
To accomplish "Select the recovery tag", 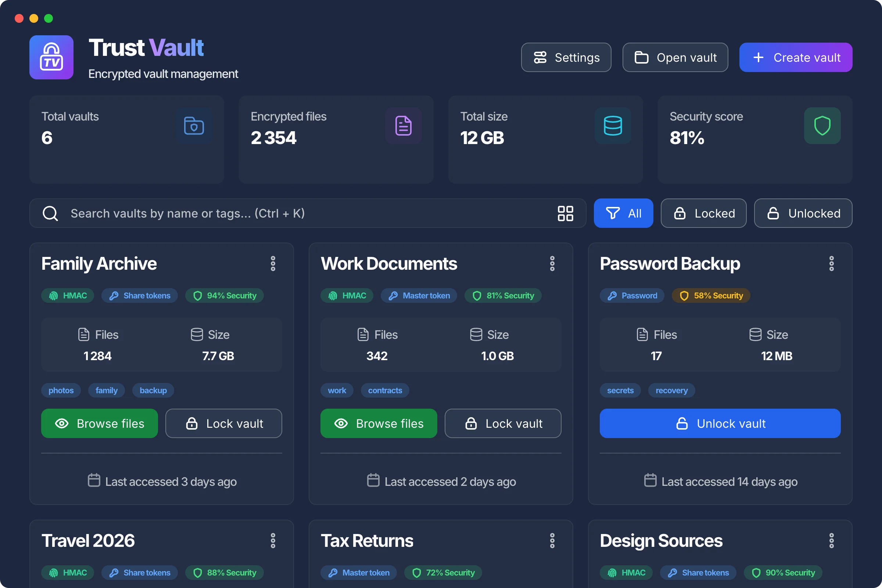I will point(672,391).
